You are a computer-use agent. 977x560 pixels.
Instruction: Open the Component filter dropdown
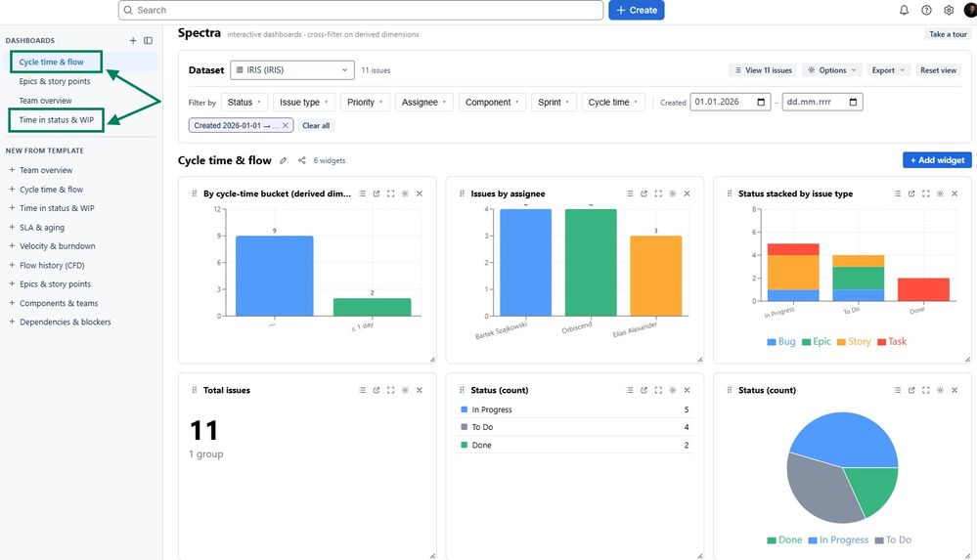pos(492,103)
